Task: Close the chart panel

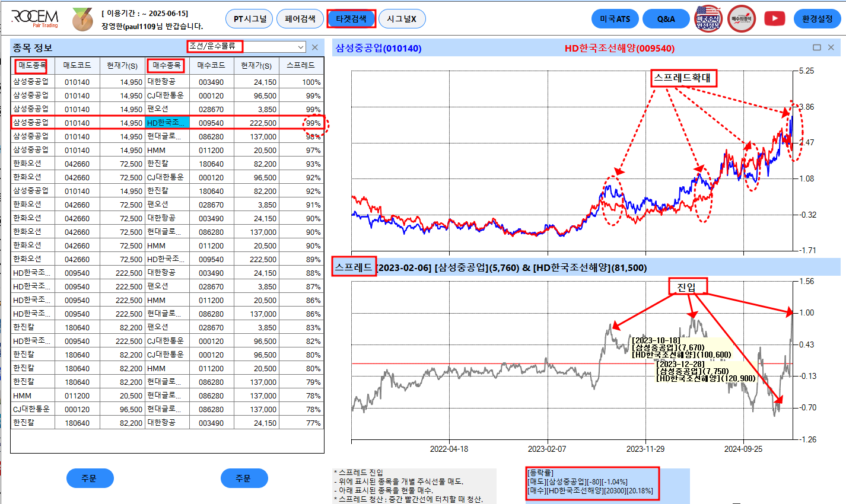Action: [831, 47]
